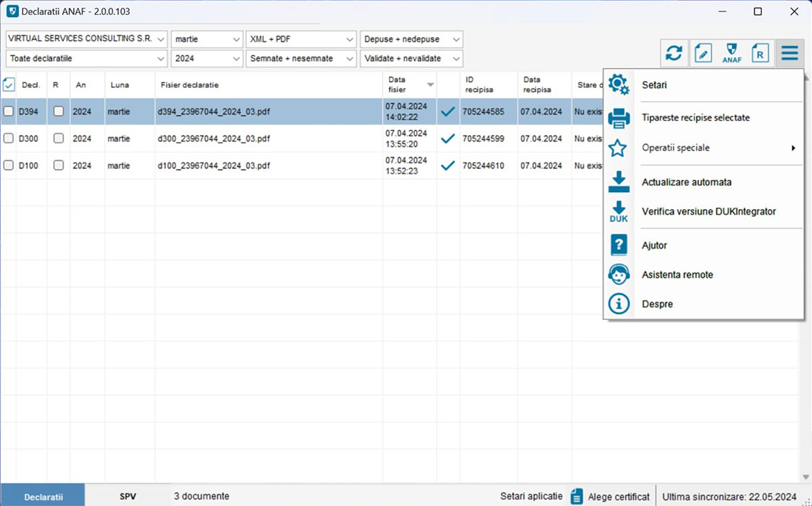Sort by the Data recipisa column header
The height and width of the screenshot is (506, 812).
point(544,85)
